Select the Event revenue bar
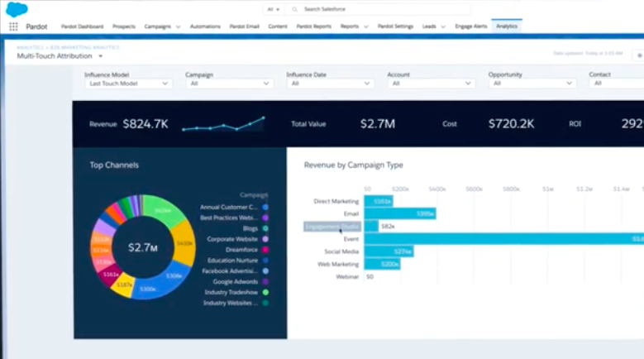The width and height of the screenshot is (644, 359). (504, 239)
